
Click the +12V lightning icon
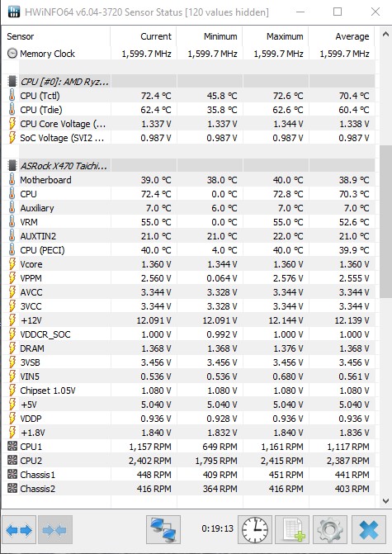pyautogui.click(x=12, y=320)
